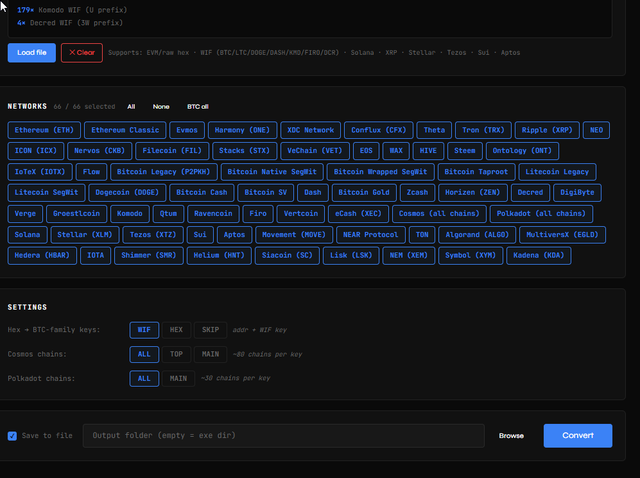
Task: Toggle the DigiByte network chip
Action: [x=577, y=192]
